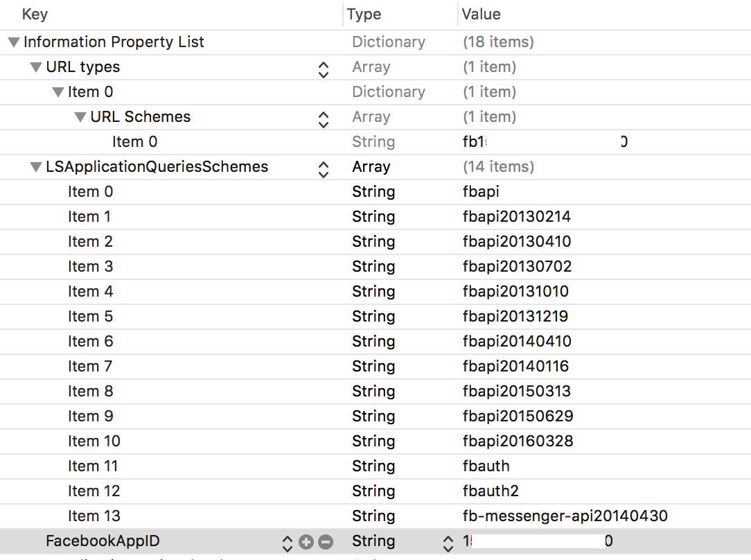Collapse the URL Schemes array

pyautogui.click(x=80, y=117)
